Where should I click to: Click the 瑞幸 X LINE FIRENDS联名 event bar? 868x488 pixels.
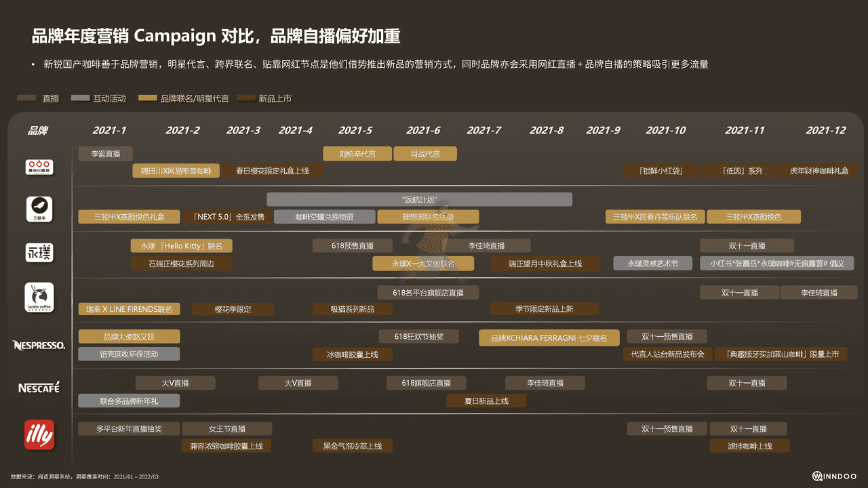[x=130, y=309]
